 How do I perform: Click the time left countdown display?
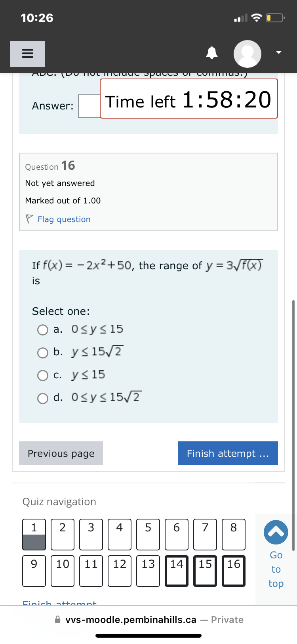189,98
